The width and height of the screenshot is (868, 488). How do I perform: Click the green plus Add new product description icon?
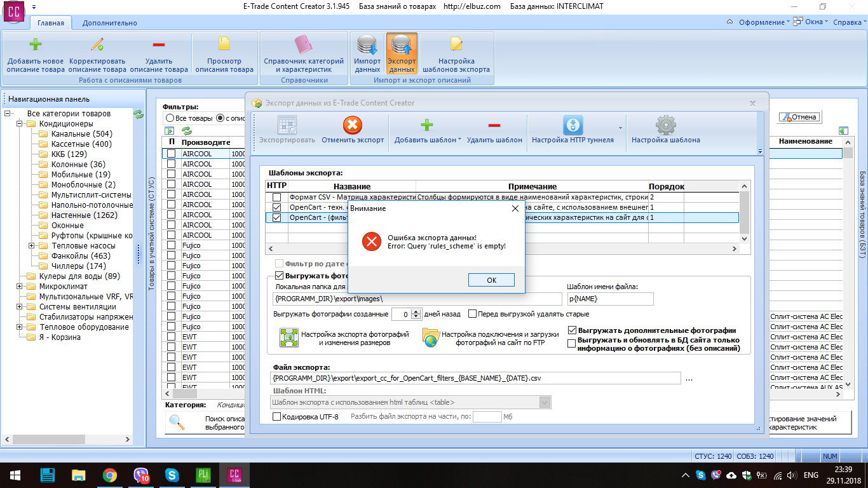(x=36, y=45)
